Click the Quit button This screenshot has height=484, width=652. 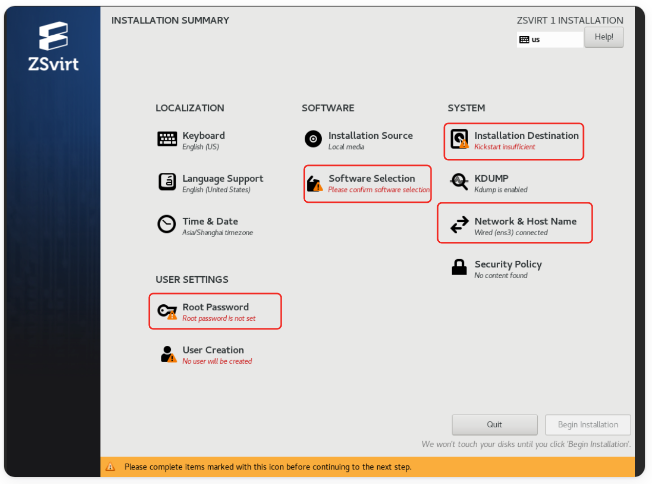point(494,425)
